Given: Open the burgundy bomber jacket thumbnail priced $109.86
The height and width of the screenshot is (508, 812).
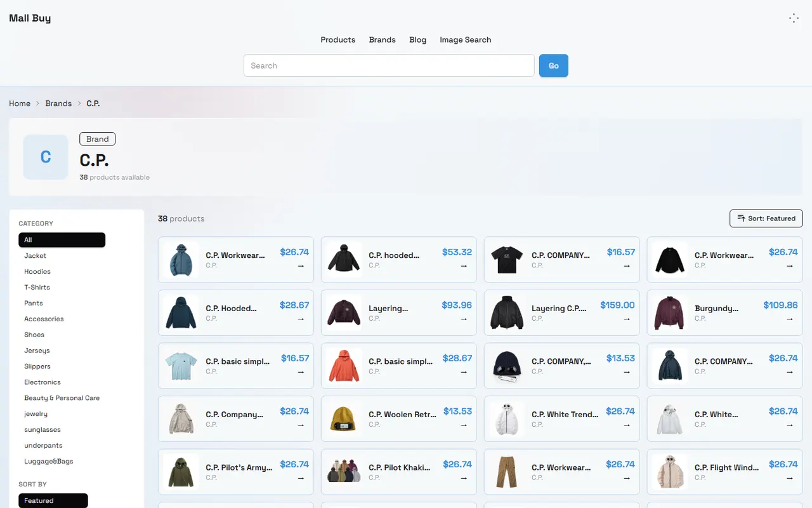Looking at the screenshot, I should (x=670, y=312).
